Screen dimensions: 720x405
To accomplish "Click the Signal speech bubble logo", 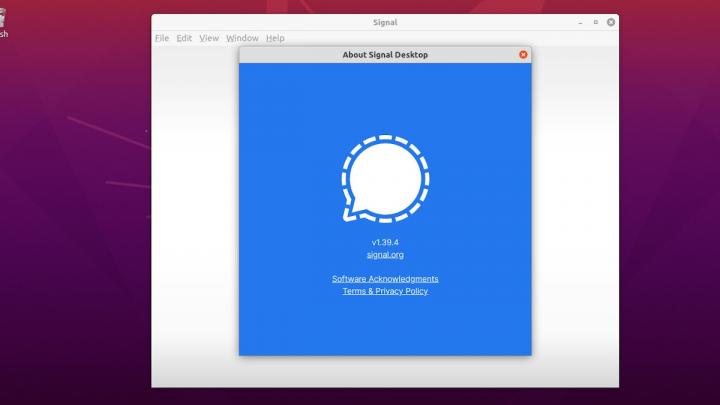I will coord(385,178).
